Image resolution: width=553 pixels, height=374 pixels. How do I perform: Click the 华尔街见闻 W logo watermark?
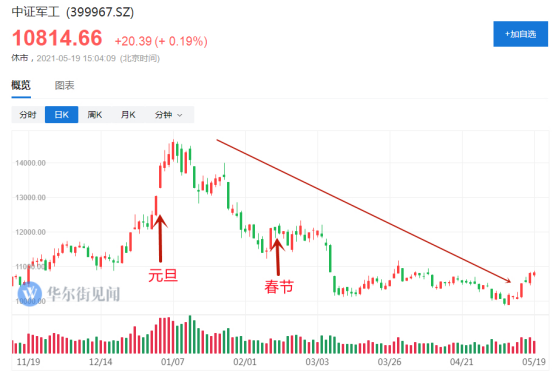pos(30,293)
